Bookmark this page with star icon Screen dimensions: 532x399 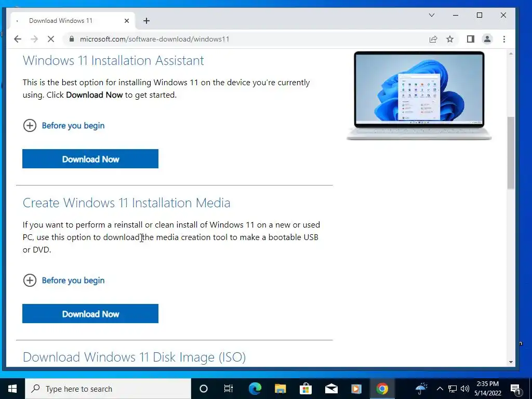coord(450,39)
